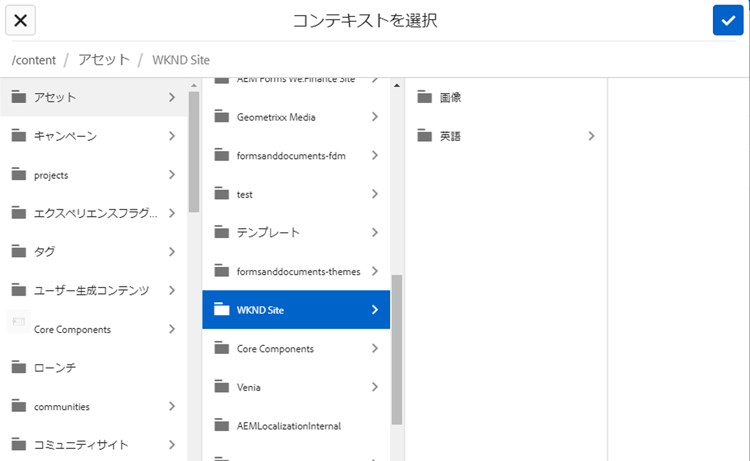Expand the 英語 folder chevron
This screenshot has width=750, height=461.
[x=591, y=136]
